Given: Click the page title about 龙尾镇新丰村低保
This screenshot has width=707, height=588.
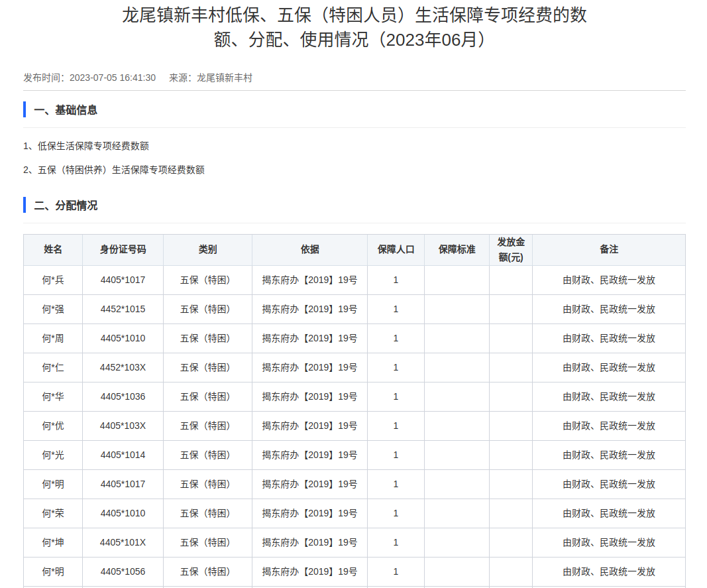Looking at the screenshot, I should [354, 28].
